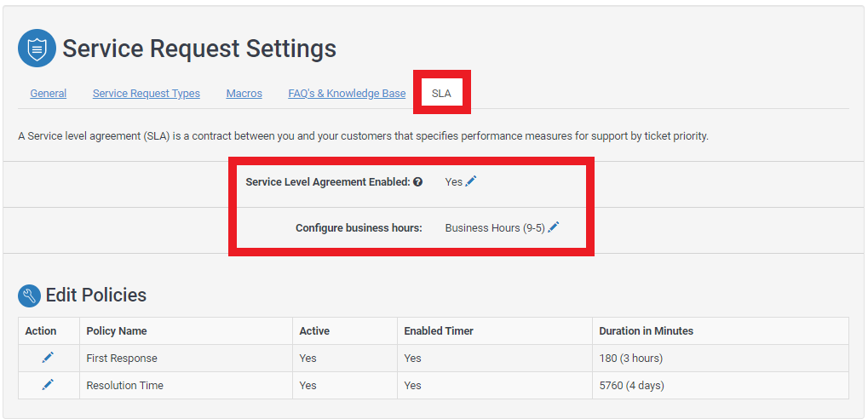Select the SLA tab
This screenshot has height=419, width=868.
[442, 93]
